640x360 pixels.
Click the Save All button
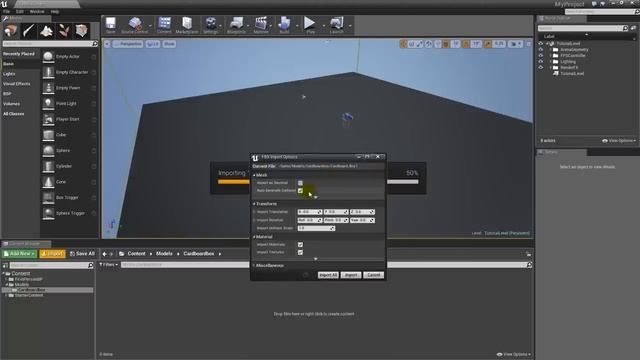pos(82,253)
